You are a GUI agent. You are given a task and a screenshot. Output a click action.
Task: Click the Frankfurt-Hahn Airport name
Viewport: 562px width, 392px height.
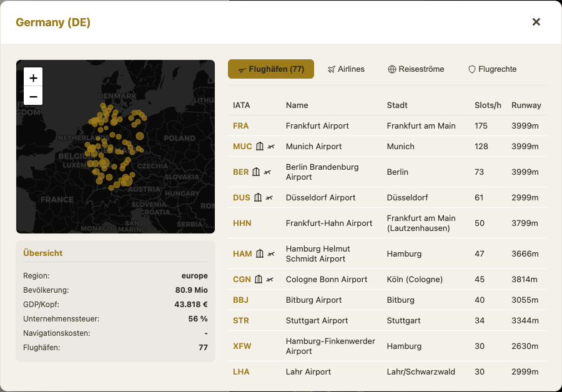coord(329,223)
